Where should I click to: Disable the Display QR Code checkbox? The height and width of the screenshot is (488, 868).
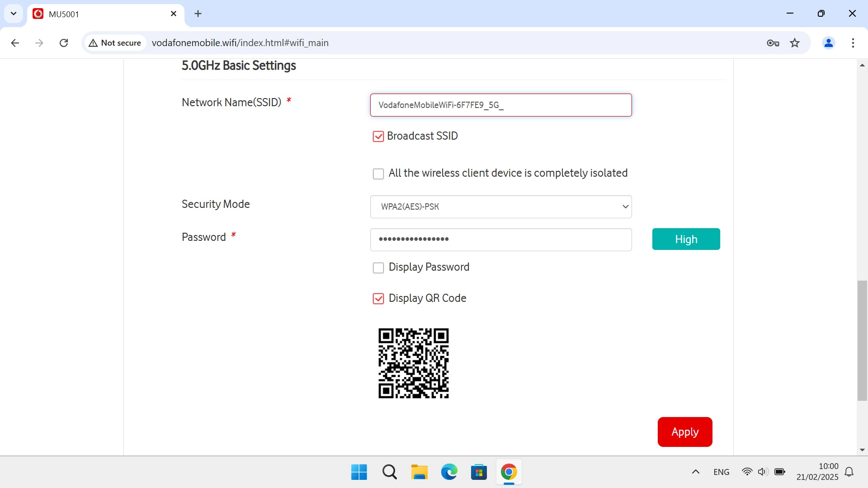(x=378, y=299)
